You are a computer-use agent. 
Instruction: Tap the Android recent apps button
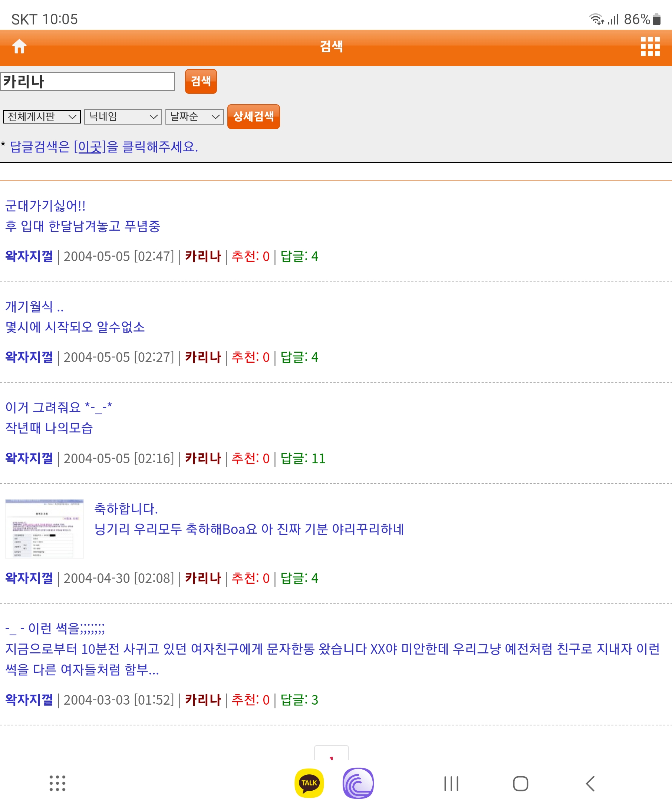(451, 784)
